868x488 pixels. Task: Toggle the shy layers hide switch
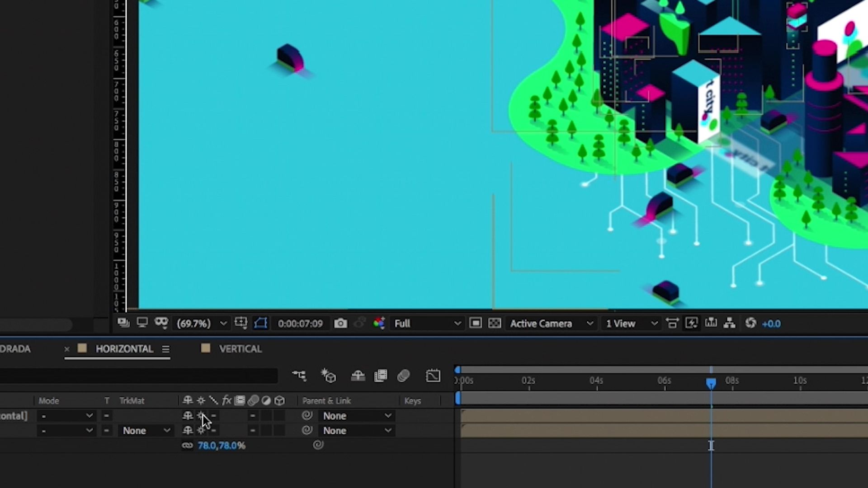coord(358,375)
